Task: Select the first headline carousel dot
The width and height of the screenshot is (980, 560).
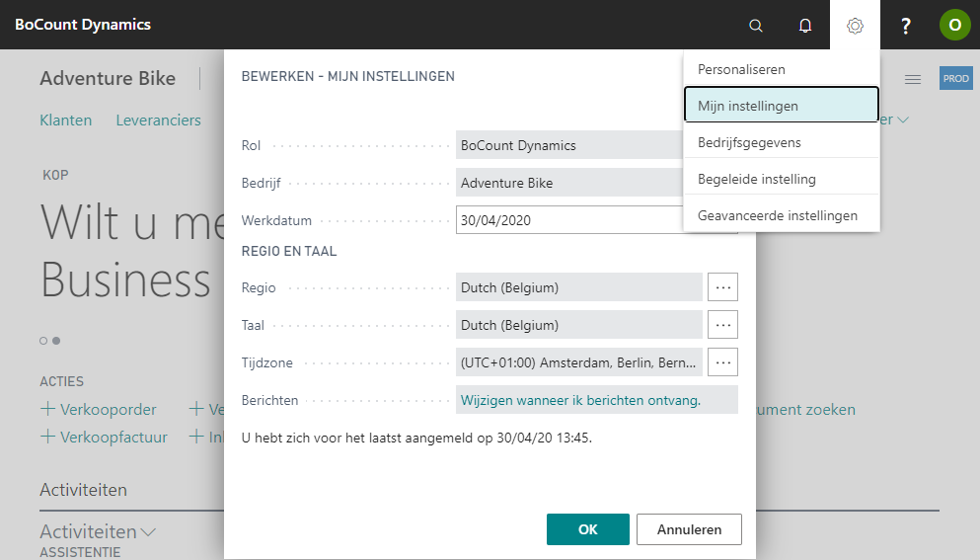Action: 43,341
